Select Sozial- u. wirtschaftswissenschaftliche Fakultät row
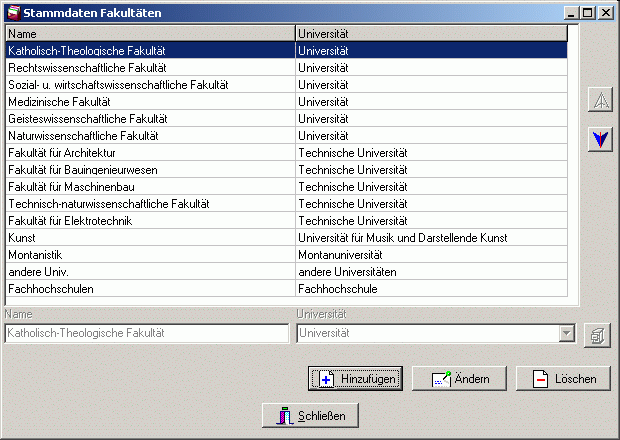Image resolution: width=620 pixels, height=440 pixels. (x=287, y=85)
